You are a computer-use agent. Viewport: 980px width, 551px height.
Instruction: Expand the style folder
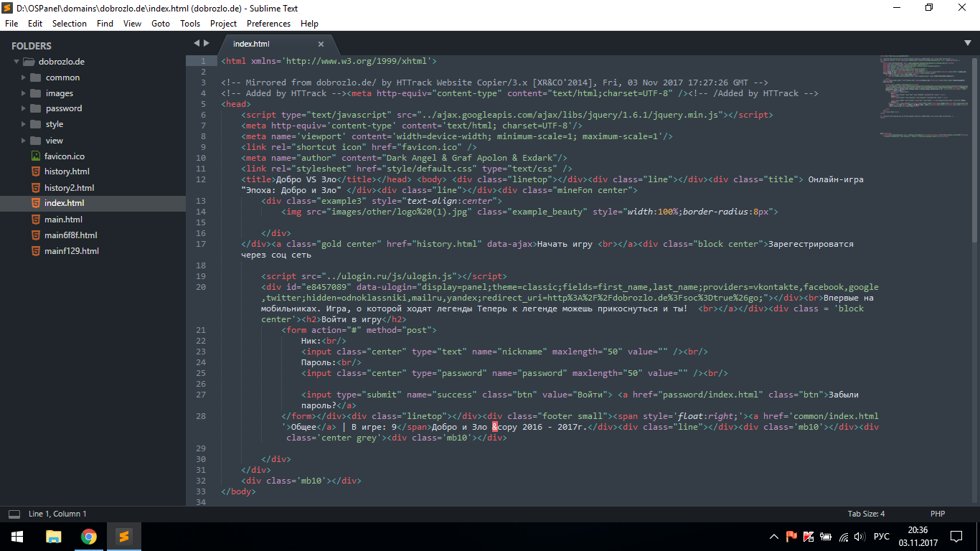24,124
